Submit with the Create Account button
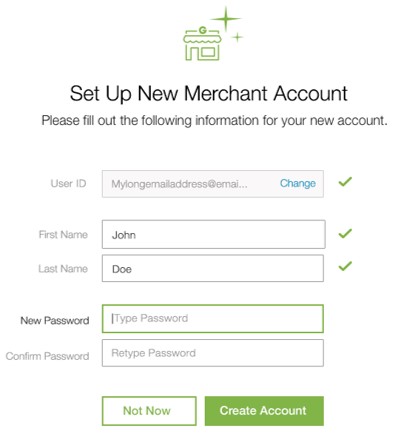Image resolution: width=400 pixels, height=439 pixels. point(264,411)
